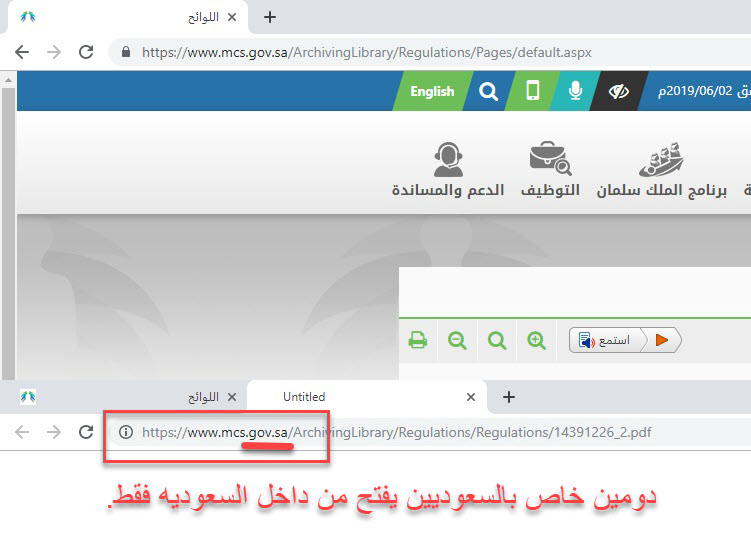The image size is (751, 546).
Task: Click the zoom in magnifier icon
Action: click(x=537, y=341)
